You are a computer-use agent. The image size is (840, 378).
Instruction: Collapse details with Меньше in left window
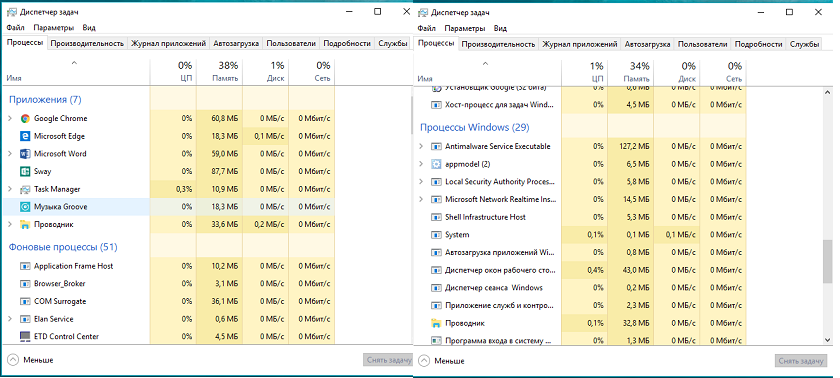[31, 360]
